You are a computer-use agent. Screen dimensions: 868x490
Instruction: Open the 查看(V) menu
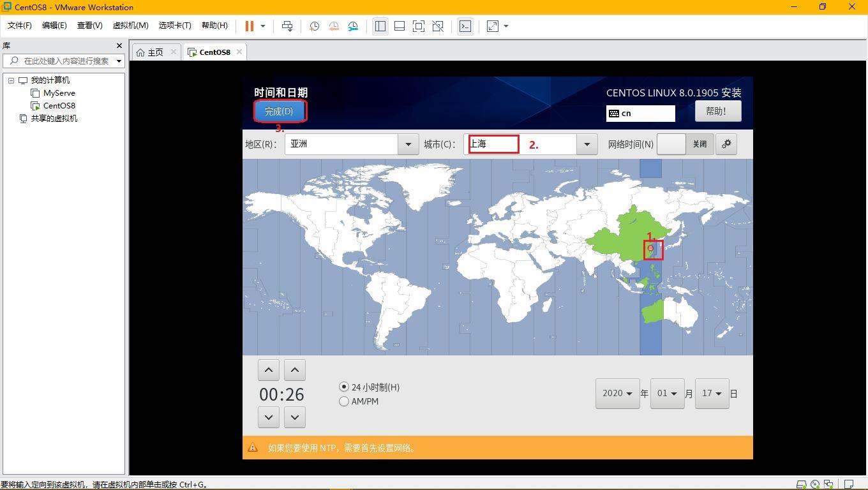coord(90,26)
